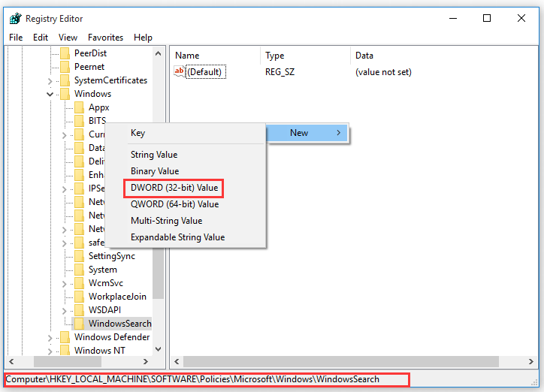Click the tree pane scroll-down arrow
Screen dimensions: 544x392
(159, 349)
